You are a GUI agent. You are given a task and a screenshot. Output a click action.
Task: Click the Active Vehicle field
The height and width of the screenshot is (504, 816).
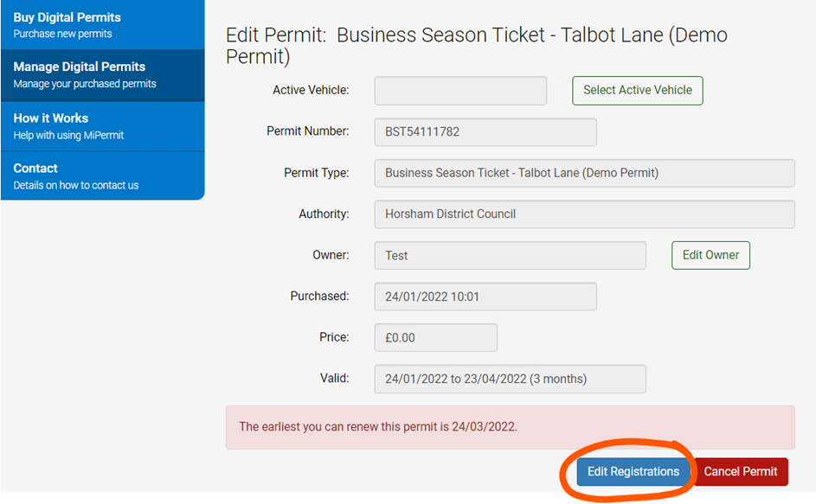tap(459, 90)
